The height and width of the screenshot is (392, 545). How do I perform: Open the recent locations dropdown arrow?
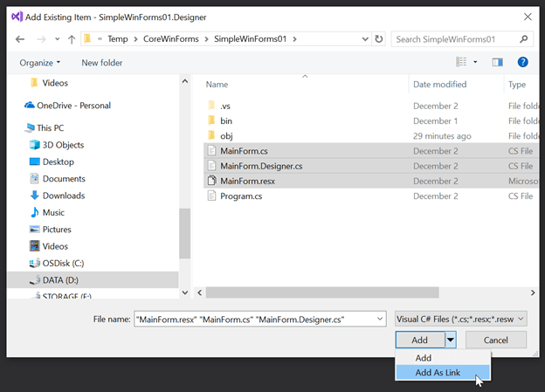[58, 39]
